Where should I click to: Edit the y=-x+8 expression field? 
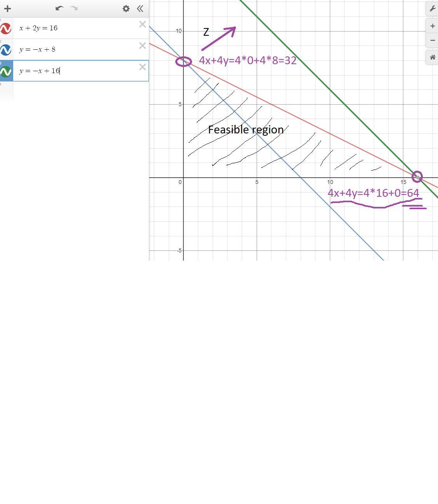point(81,49)
